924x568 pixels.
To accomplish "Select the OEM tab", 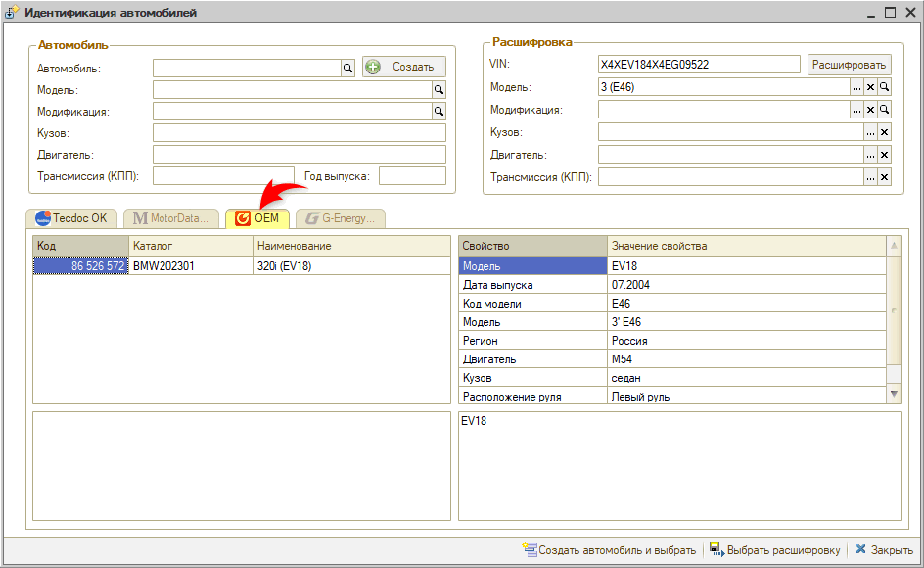I will click(257, 218).
